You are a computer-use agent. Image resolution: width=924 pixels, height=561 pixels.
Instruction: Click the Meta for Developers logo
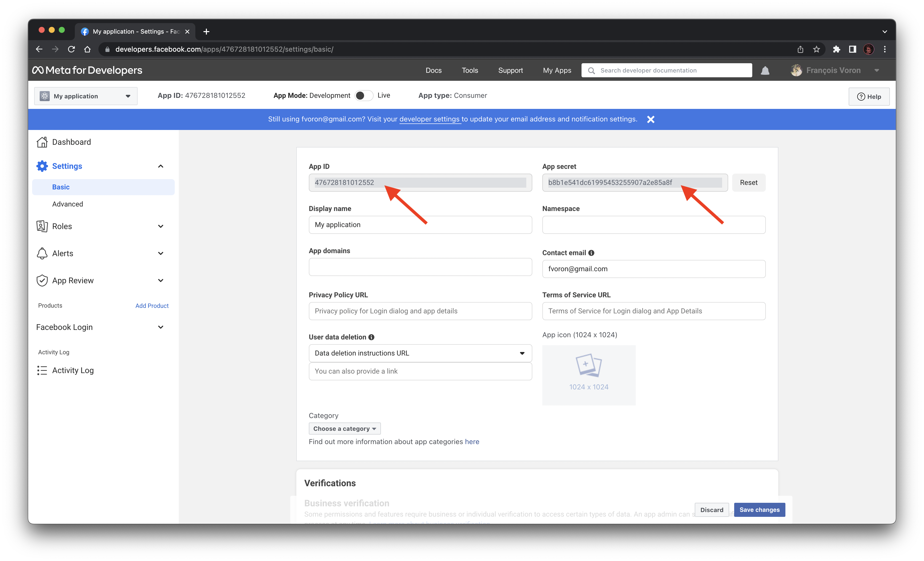(87, 70)
